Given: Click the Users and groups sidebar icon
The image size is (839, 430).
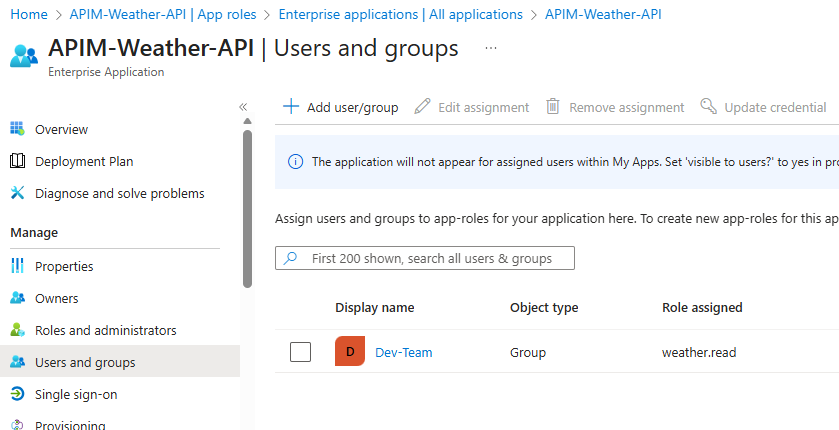Looking at the screenshot, I should click(17, 362).
